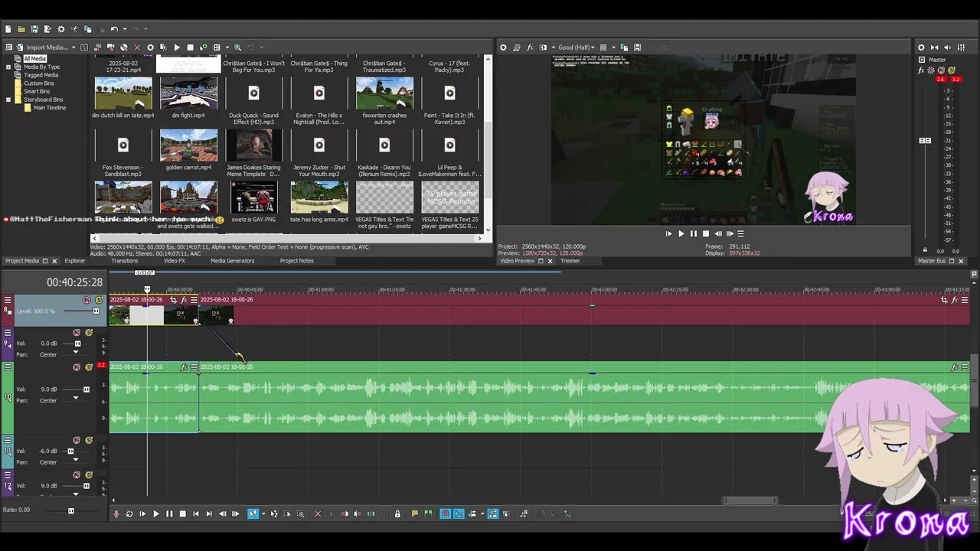The image size is (980, 551).
Task: Create a new project from main toolbar
Action: [8, 29]
